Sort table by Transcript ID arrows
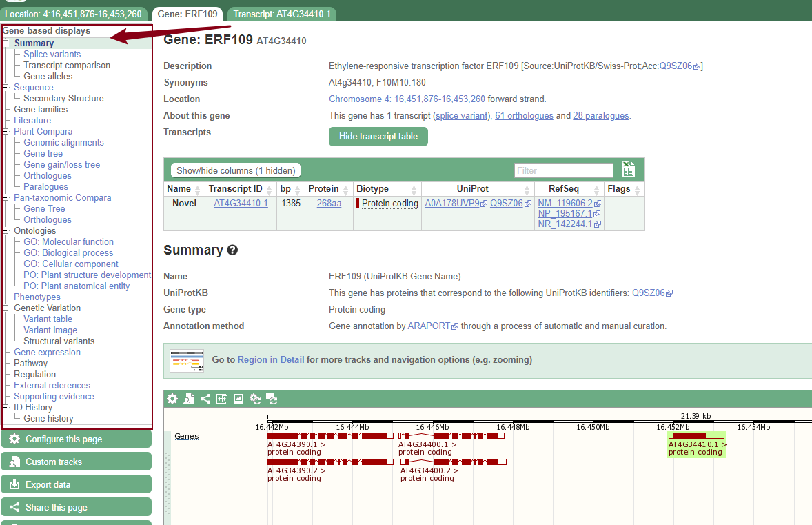The width and height of the screenshot is (812, 525). pos(270,190)
